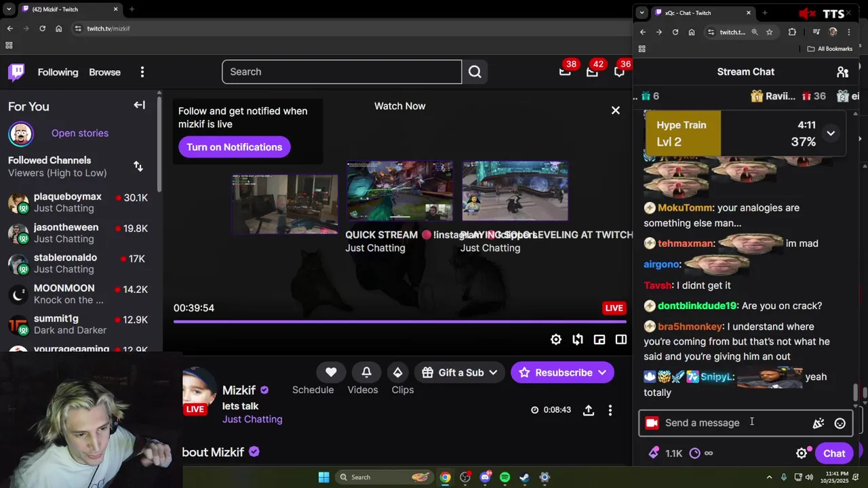This screenshot has height=488, width=868.
Task: Open the emote picker smiley icon
Action: point(840,423)
